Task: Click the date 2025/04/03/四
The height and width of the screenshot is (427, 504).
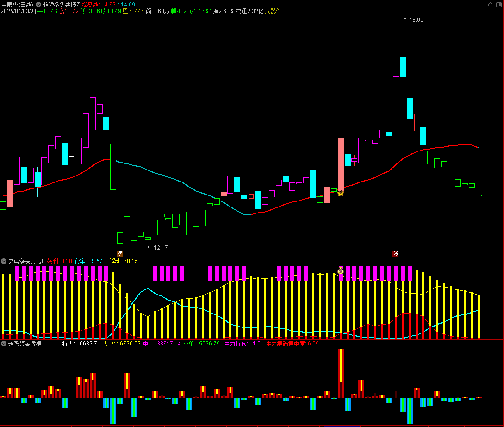Action: pos(19,11)
